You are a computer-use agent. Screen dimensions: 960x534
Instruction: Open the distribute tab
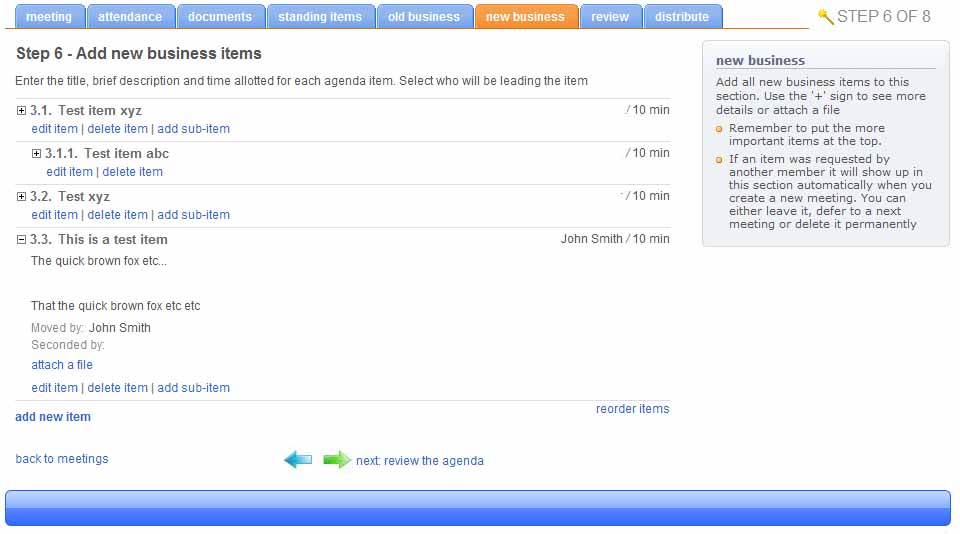coord(682,17)
